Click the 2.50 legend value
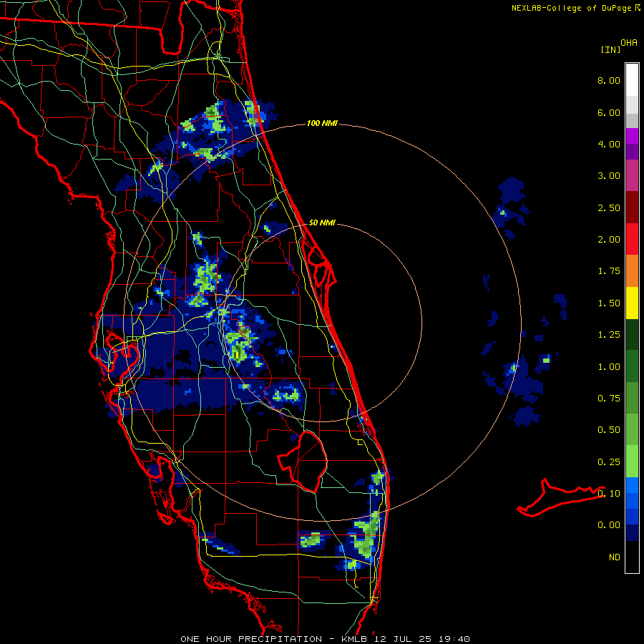Image resolution: width=644 pixels, height=644 pixels. 609,208
